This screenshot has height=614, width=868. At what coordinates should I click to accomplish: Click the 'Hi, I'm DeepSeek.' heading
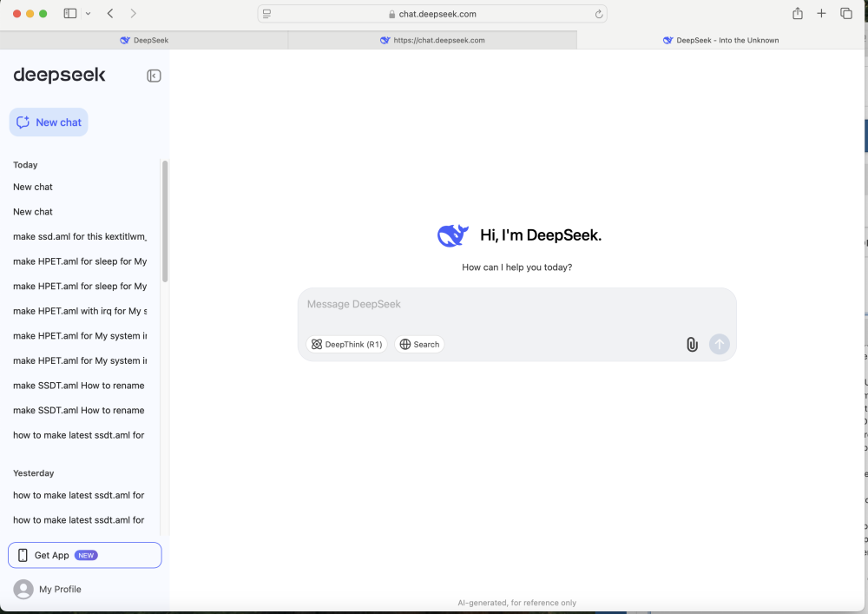[x=541, y=235]
